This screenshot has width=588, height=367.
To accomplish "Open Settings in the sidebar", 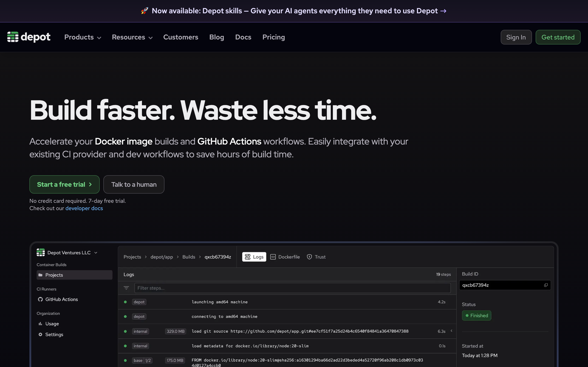I will pos(54,334).
